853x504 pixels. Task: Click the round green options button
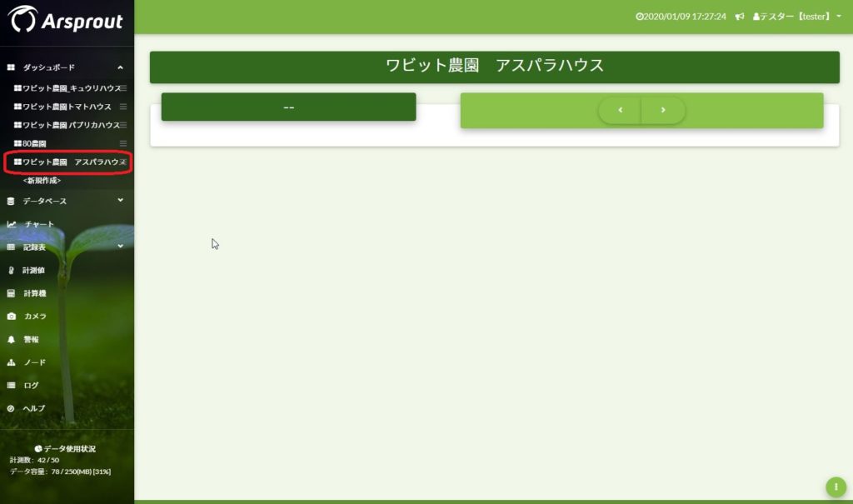pyautogui.click(x=836, y=487)
